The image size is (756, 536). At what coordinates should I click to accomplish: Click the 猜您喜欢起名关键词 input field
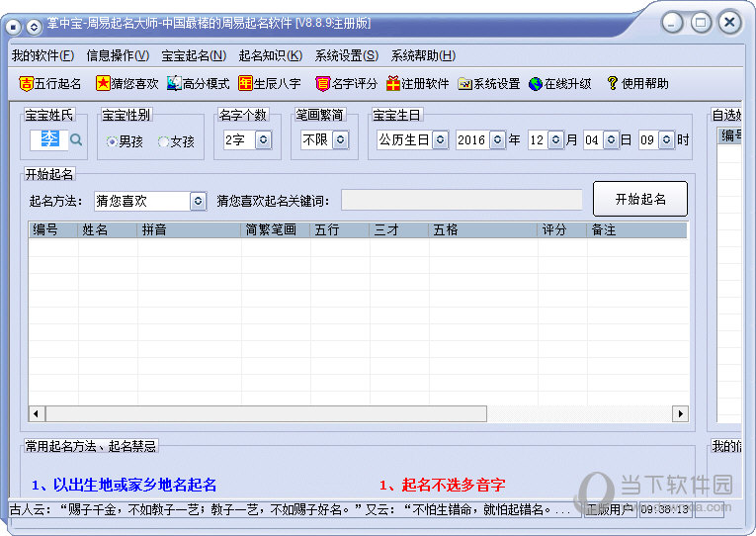(x=462, y=200)
